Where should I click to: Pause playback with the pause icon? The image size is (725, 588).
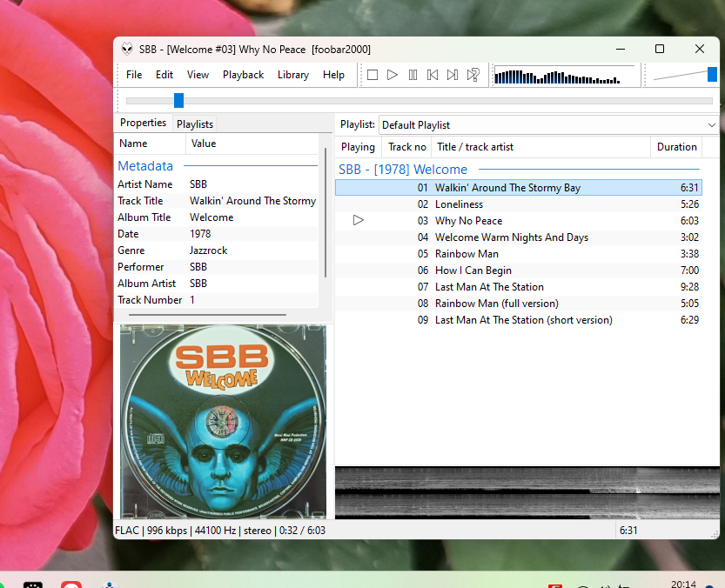click(413, 75)
